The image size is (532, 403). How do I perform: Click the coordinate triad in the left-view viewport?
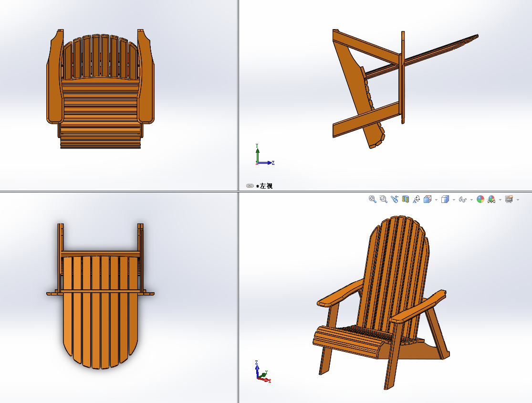[x=265, y=155]
